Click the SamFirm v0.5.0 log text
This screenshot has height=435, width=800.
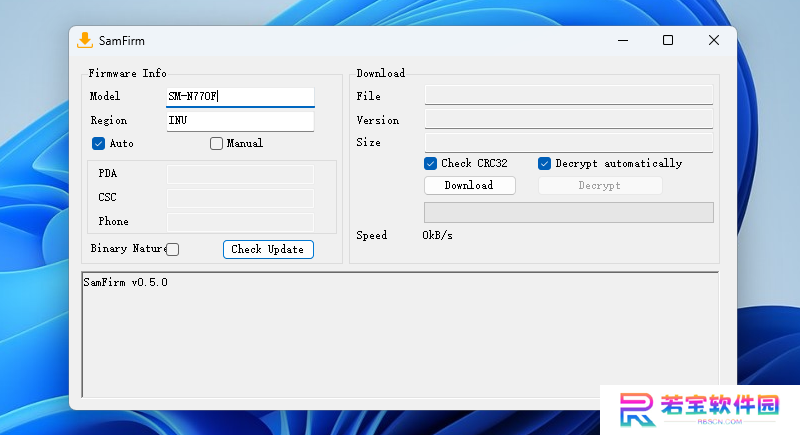(126, 283)
